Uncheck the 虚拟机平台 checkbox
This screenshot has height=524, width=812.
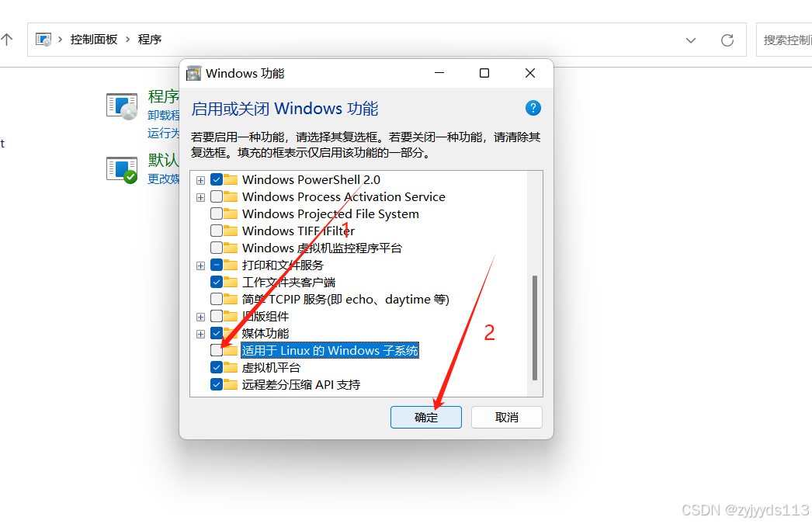pos(217,368)
